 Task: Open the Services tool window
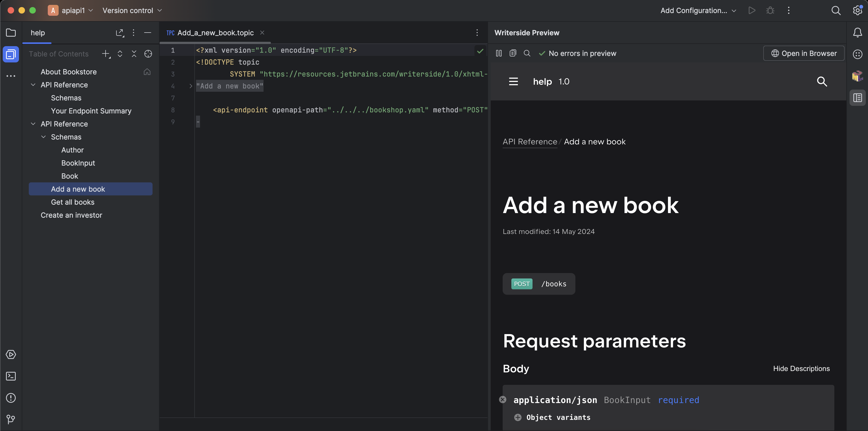11,354
